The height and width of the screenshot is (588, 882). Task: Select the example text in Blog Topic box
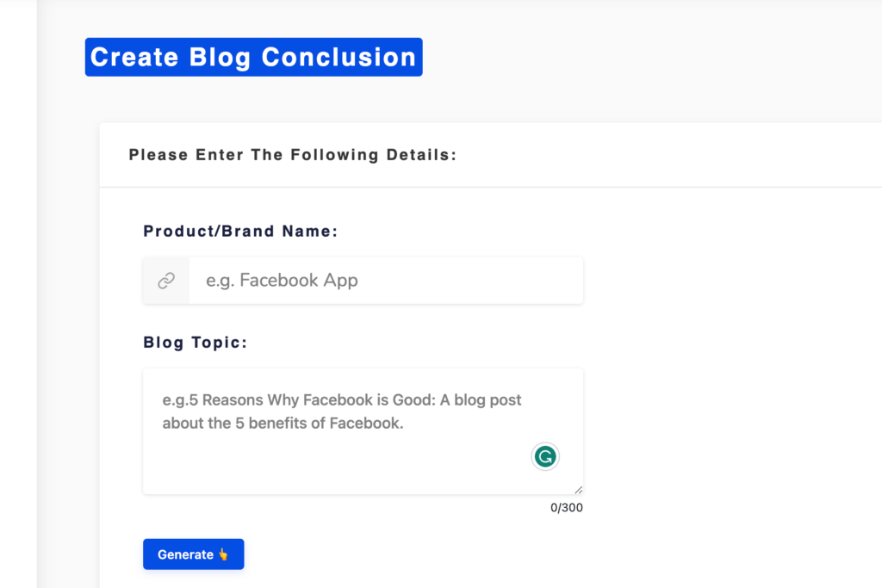[x=342, y=411]
